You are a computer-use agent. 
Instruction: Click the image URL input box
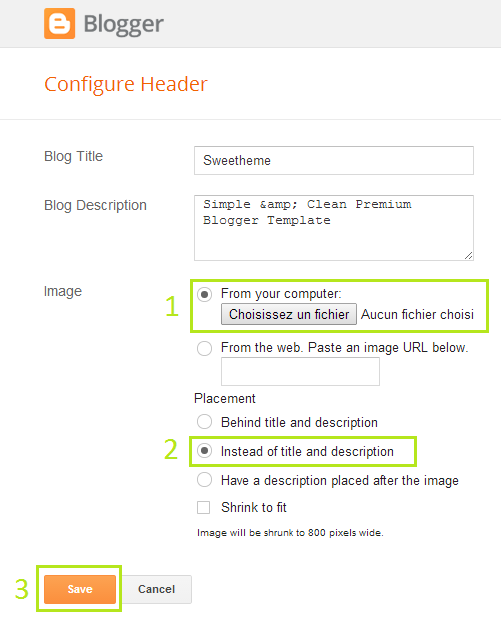coord(300,371)
